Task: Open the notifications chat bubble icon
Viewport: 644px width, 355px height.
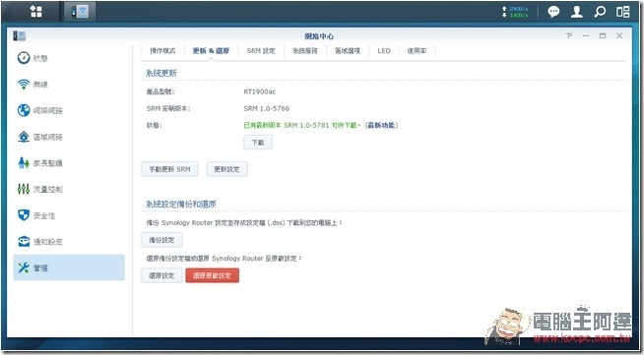Action: pos(553,12)
